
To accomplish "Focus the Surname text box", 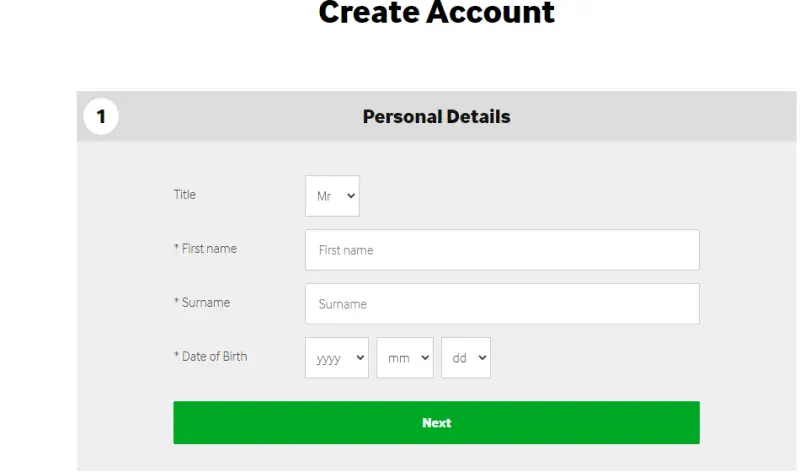I will pyautogui.click(x=501, y=304).
